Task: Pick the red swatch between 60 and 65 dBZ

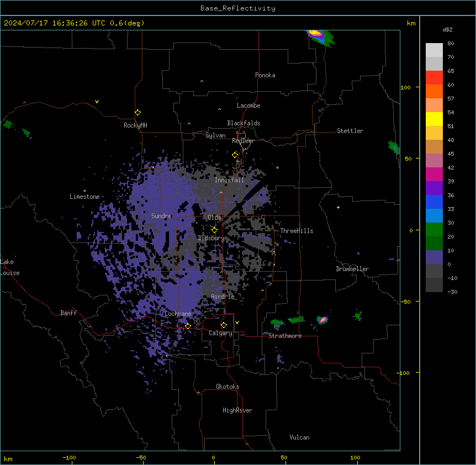Action: pos(434,77)
